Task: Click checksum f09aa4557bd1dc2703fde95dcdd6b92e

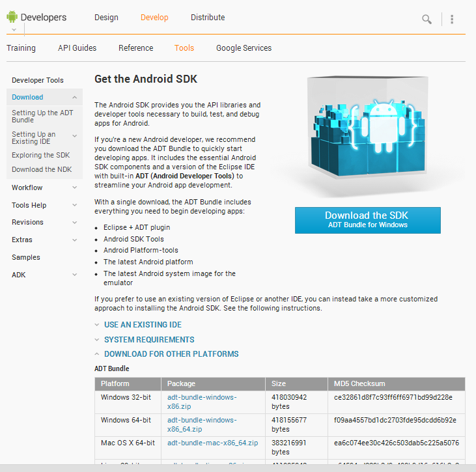Action: pyautogui.click(x=395, y=420)
